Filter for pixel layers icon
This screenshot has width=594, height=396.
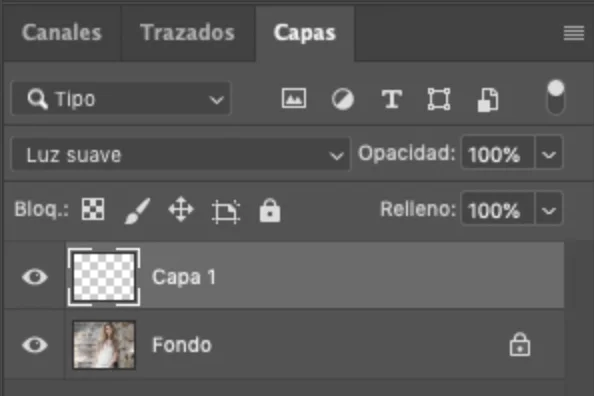294,99
